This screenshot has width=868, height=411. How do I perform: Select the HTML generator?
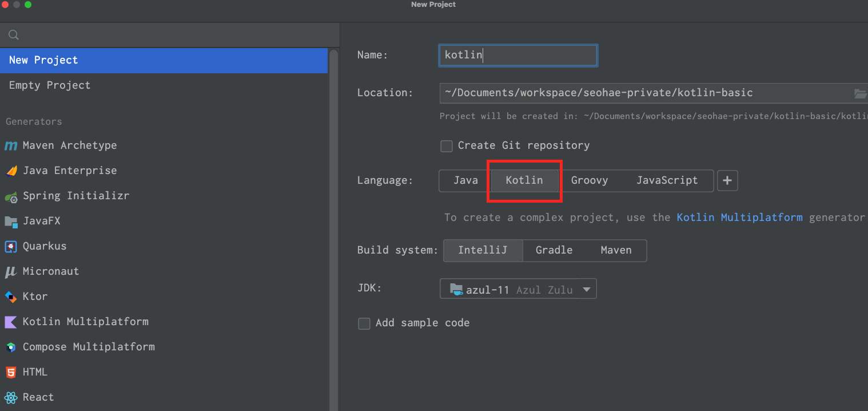[164, 372]
